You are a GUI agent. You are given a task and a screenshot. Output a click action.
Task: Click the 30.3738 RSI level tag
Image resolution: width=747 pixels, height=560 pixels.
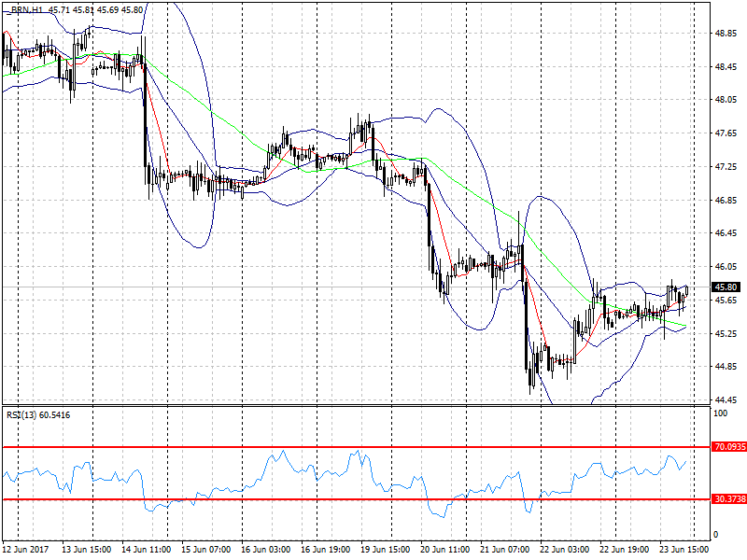[729, 499]
